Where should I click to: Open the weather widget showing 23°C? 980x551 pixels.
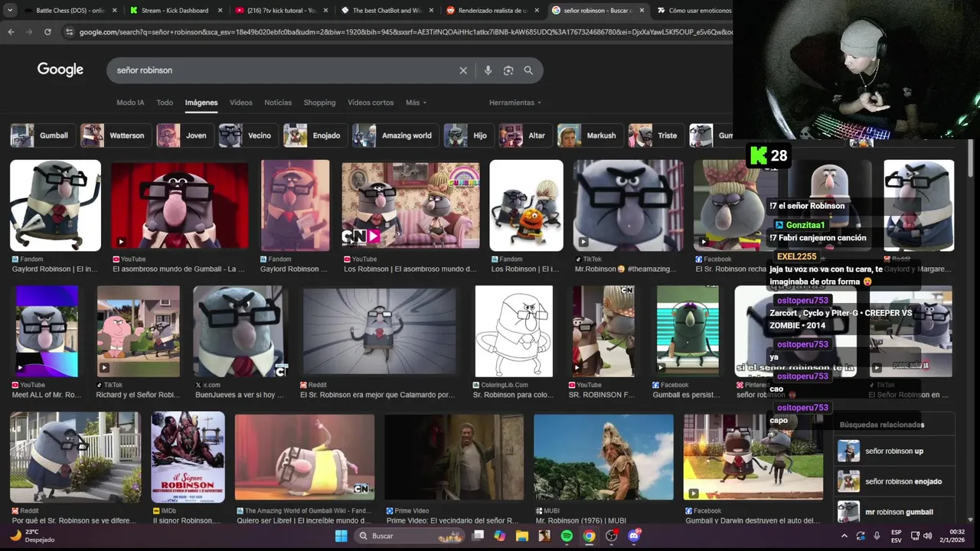click(32, 536)
